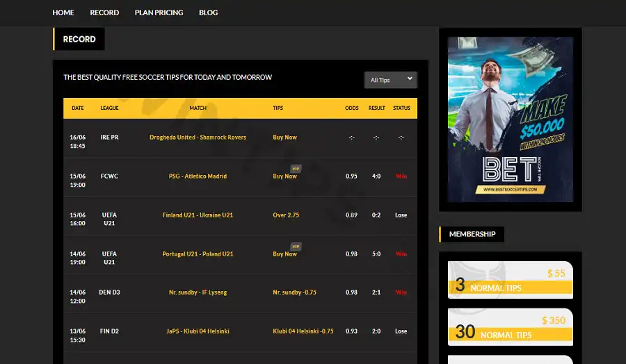The image size is (626, 364).
Task: Click the 2:1 result of Nr. sundby match
Action: (x=376, y=292)
